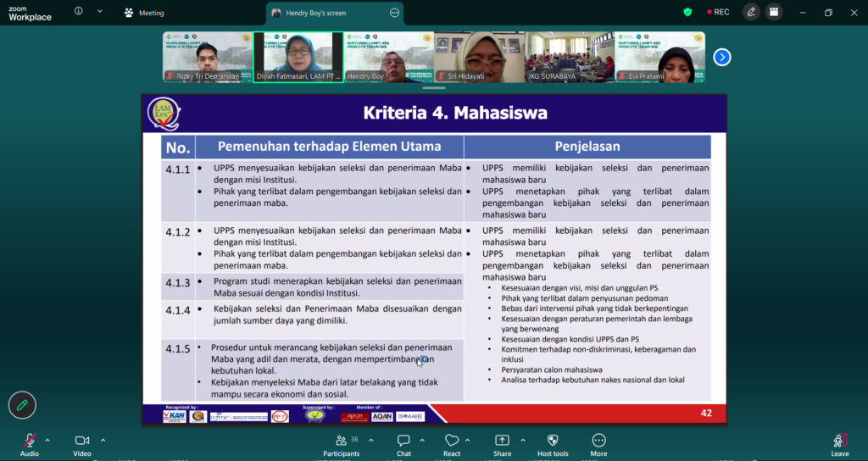Open the More options menu

(598, 445)
